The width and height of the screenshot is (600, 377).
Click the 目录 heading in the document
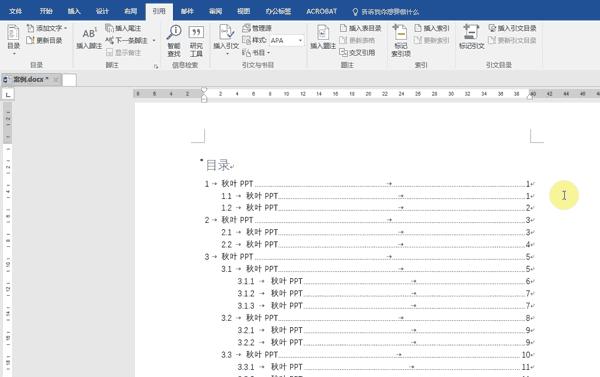[x=218, y=165]
